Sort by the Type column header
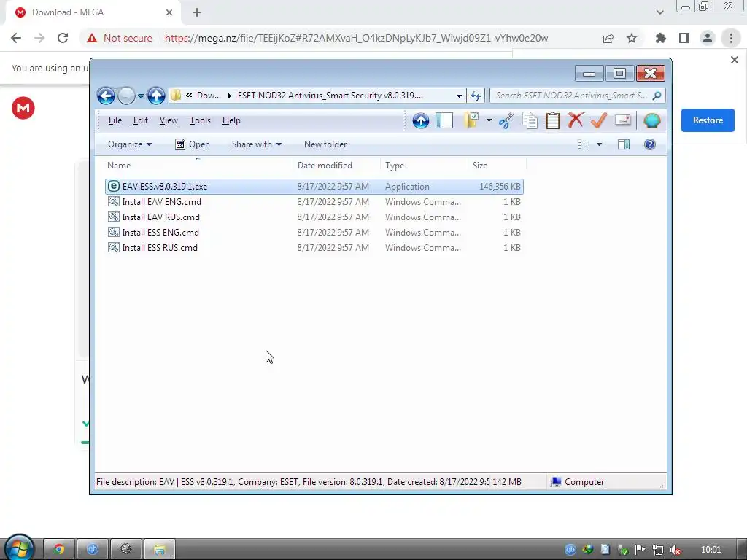This screenshot has height=560, width=747. pos(424,166)
